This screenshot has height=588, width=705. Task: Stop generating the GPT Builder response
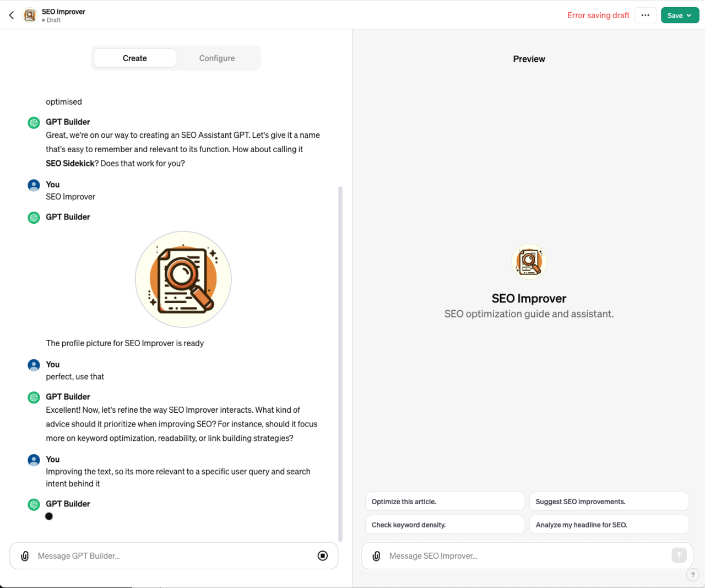323,555
